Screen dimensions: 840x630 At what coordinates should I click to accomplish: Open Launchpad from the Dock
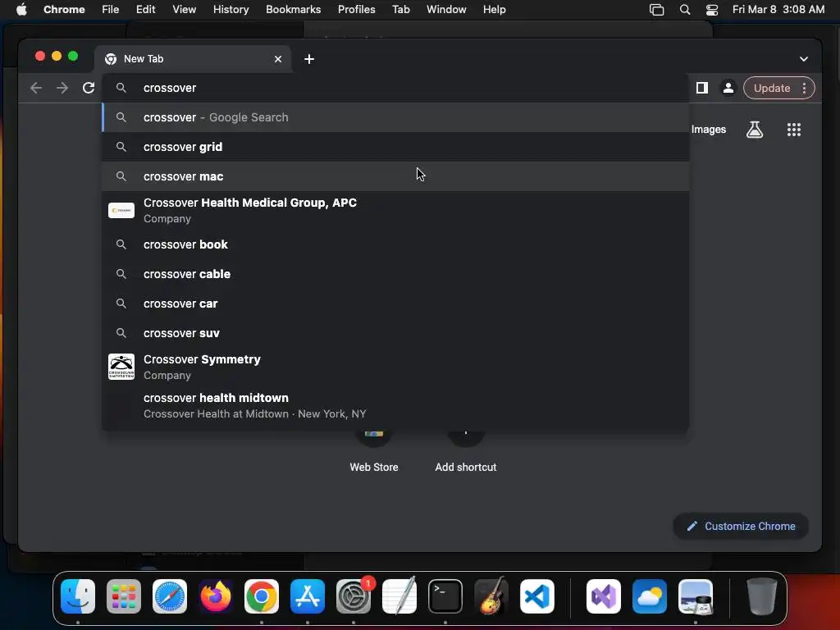124,596
